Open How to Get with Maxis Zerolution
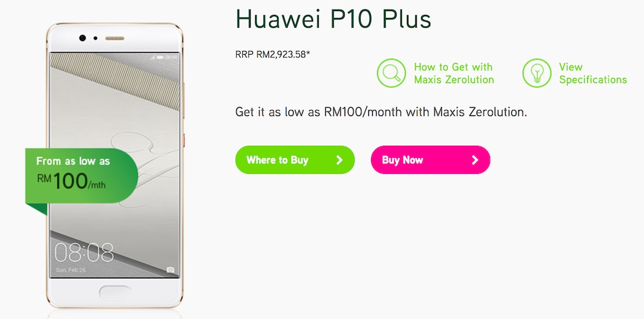The height and width of the screenshot is (319, 644). pyautogui.click(x=454, y=73)
